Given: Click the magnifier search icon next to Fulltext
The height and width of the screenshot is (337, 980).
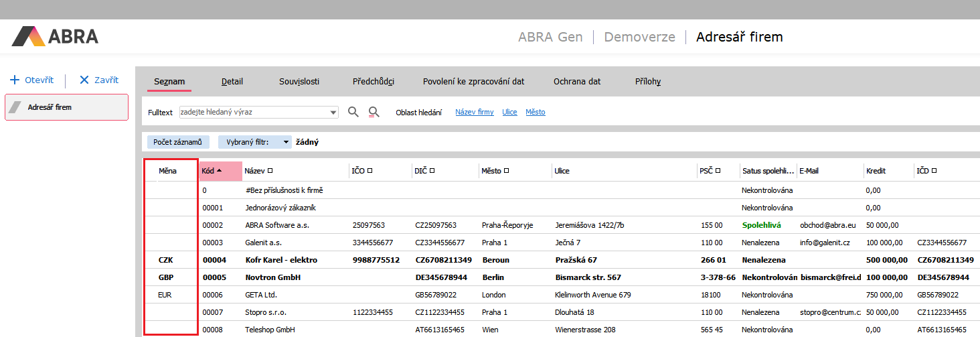Looking at the screenshot, I should 353,112.
